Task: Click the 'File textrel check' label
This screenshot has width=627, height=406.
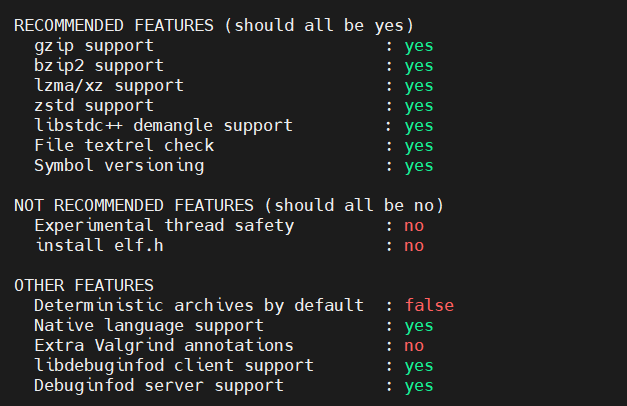Action: (x=124, y=146)
